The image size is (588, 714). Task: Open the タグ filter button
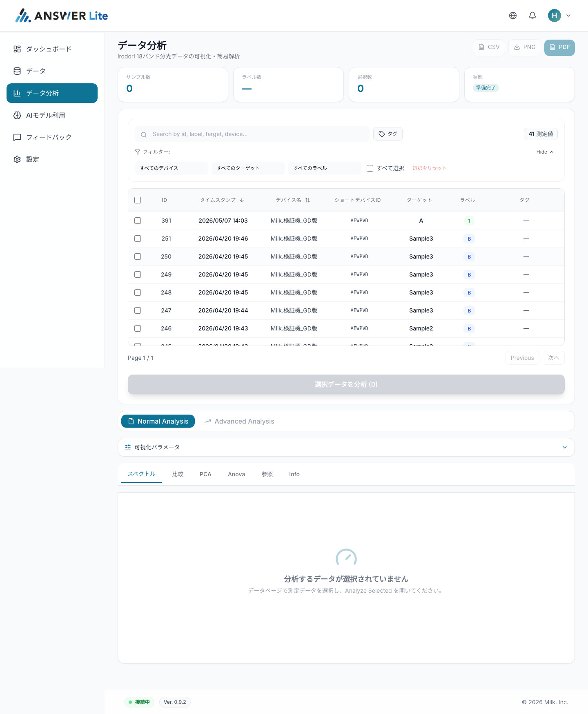388,134
